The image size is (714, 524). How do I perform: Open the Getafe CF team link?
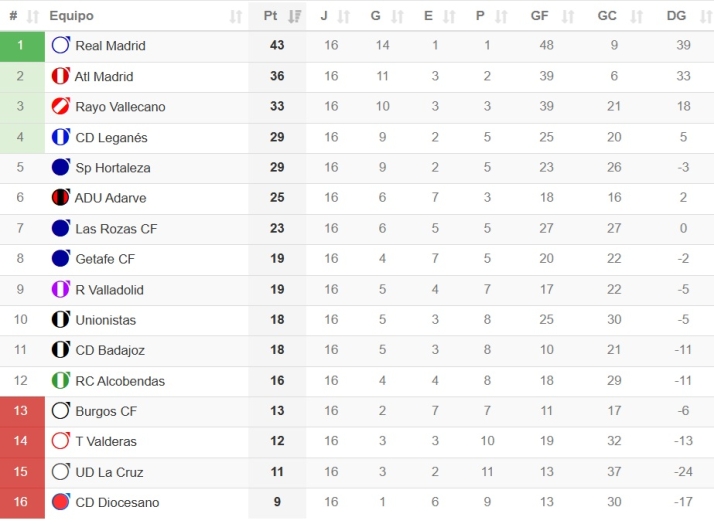click(x=105, y=259)
